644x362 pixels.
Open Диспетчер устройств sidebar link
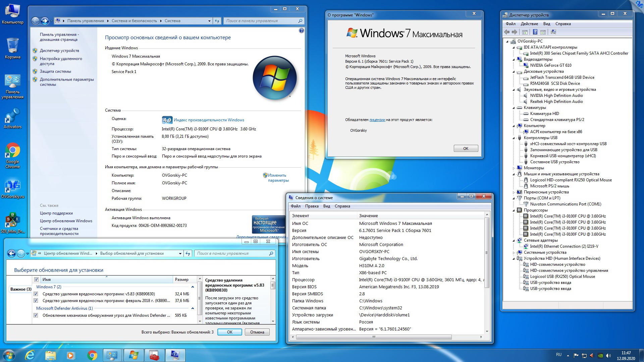point(59,51)
